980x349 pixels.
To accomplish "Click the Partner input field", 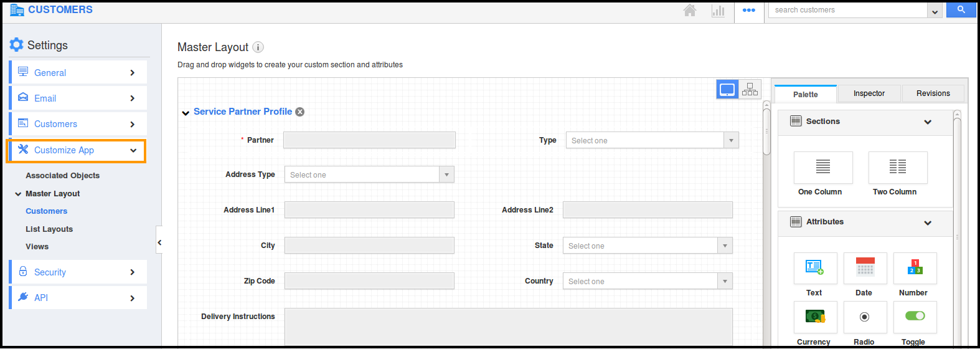I will [369, 140].
